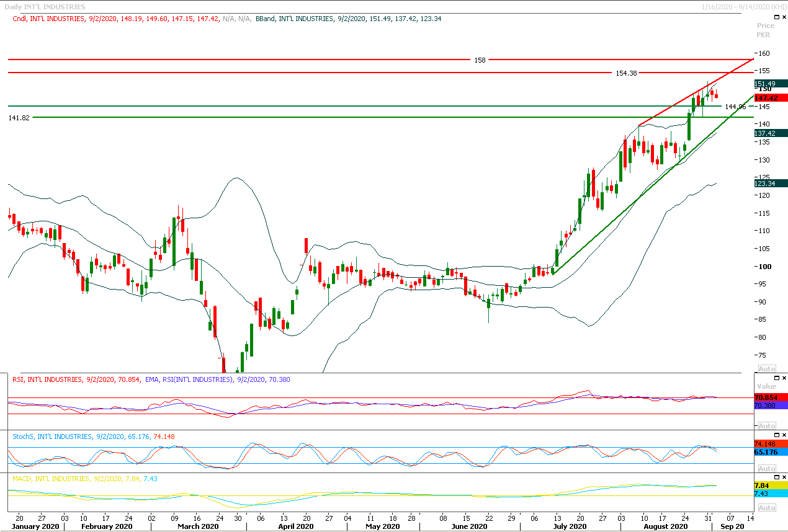Click the Value heading in RSI scale

click(766, 386)
